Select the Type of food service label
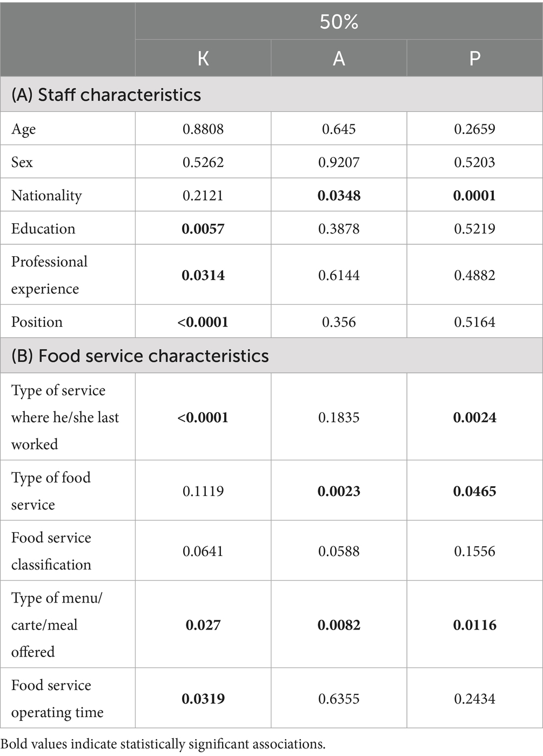Image resolution: width=543 pixels, height=756 pixels. (51, 491)
